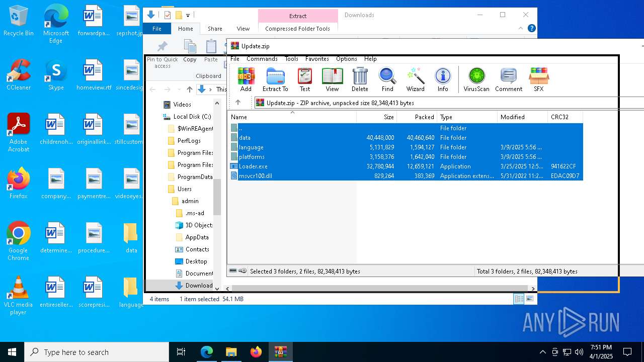Collapse the Explorer ribbon chevron
644x362 pixels.
521,29
